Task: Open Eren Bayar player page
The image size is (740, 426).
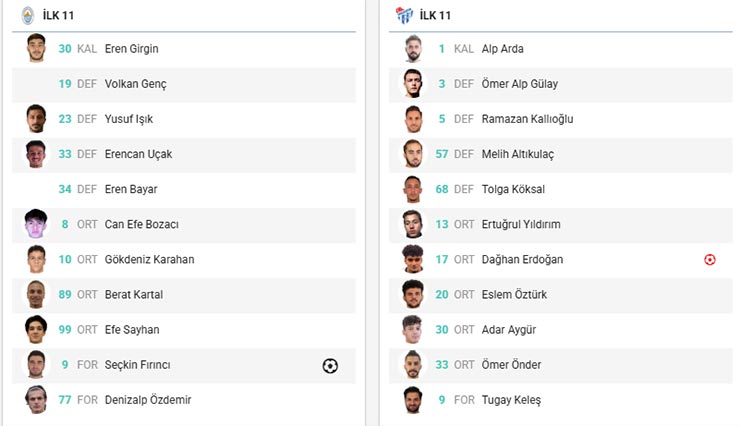Action: (131, 189)
